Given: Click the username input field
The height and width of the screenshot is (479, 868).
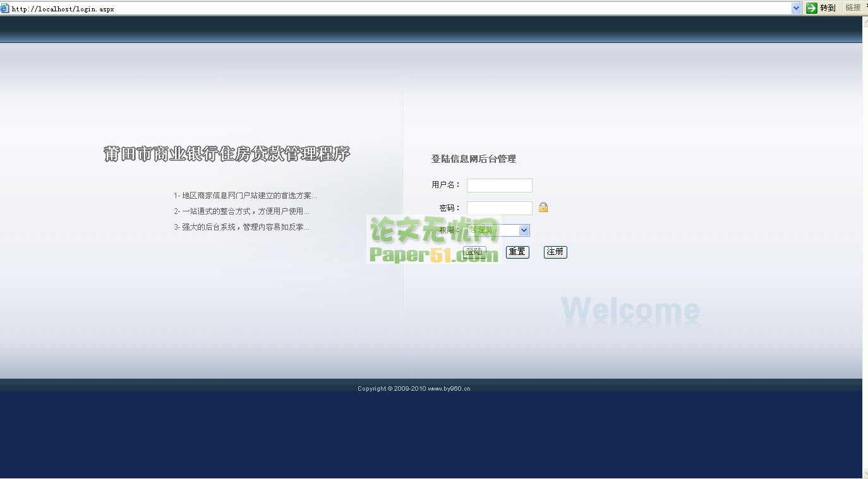Looking at the screenshot, I should point(500,186).
